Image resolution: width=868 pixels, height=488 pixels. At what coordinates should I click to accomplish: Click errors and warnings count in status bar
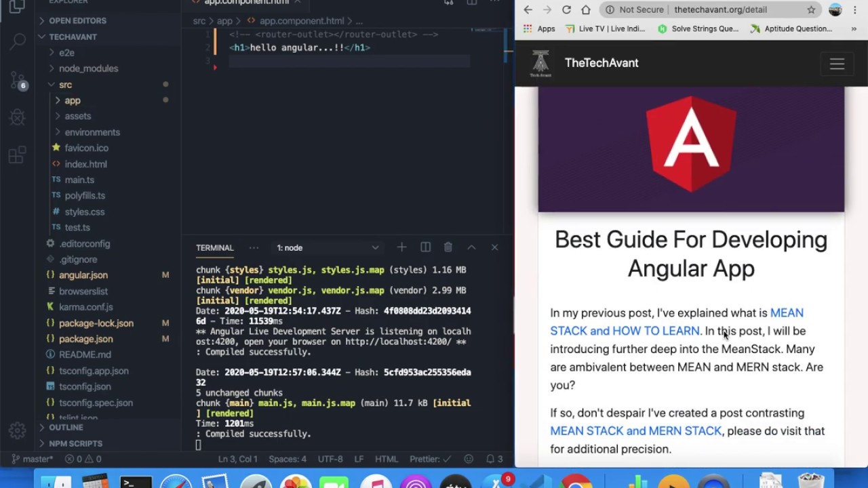[83, 459]
